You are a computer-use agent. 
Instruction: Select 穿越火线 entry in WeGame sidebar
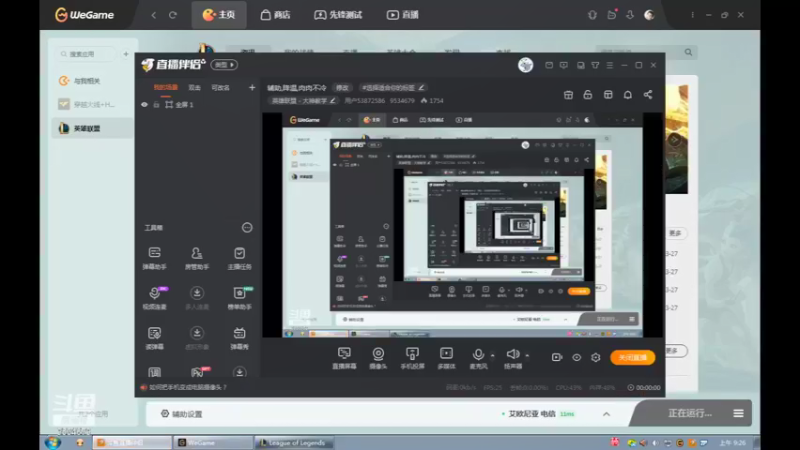[92, 105]
